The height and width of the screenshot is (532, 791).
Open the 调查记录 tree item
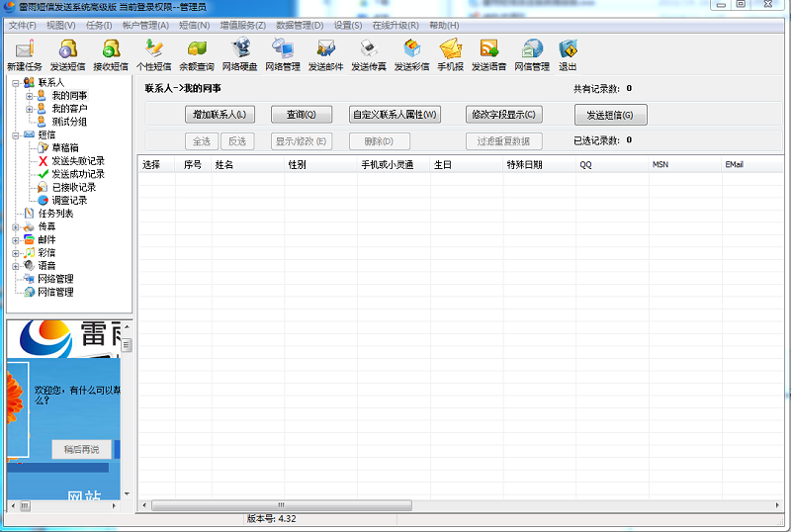coord(69,201)
